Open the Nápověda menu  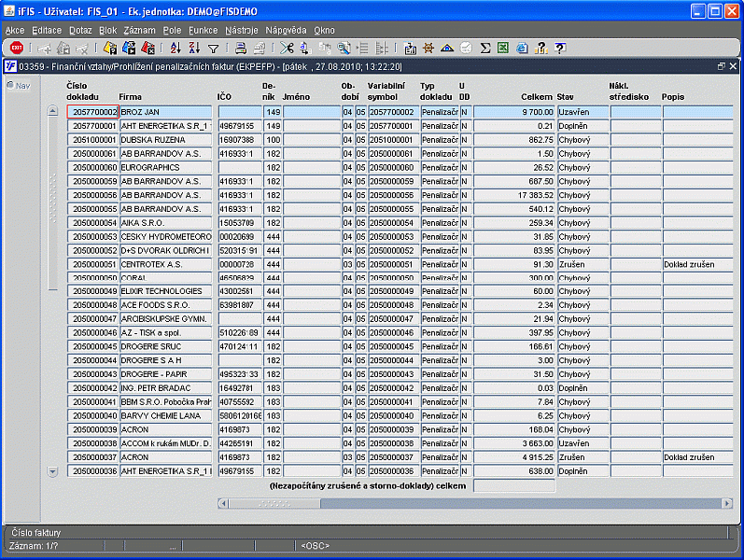(286, 30)
